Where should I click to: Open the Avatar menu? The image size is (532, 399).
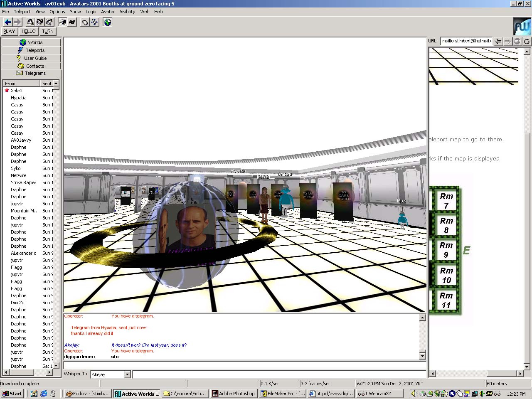point(108,12)
